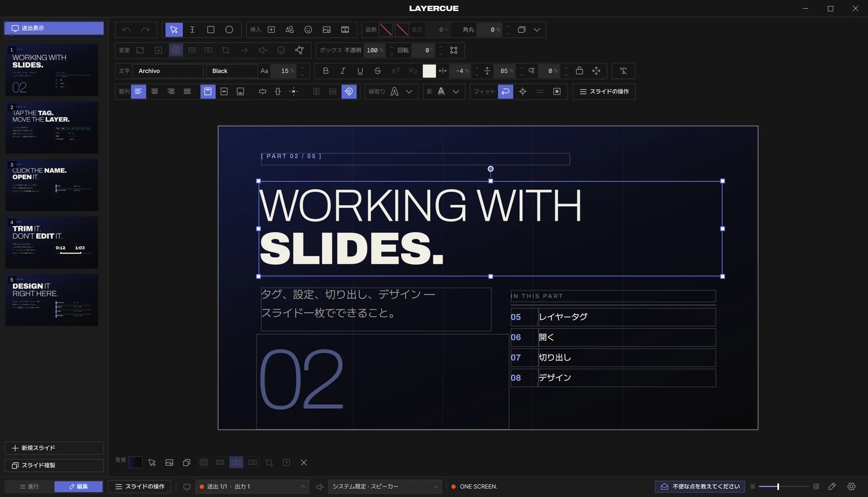Expand the 縁取り outline options chevron
Viewport: 868px width, 497px height.
(409, 92)
